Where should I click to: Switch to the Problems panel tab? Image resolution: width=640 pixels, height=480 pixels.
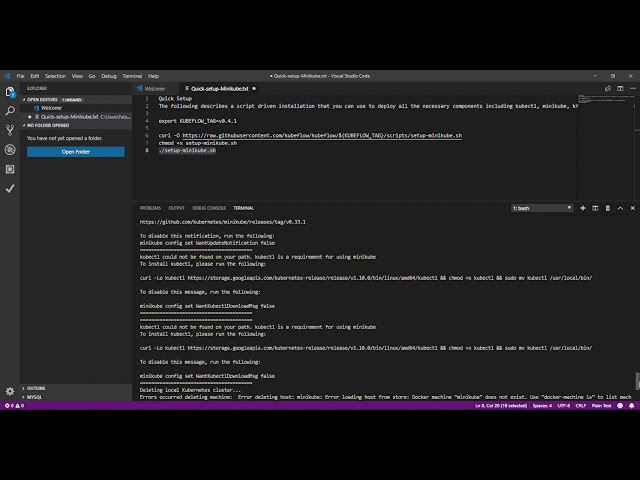click(150, 208)
